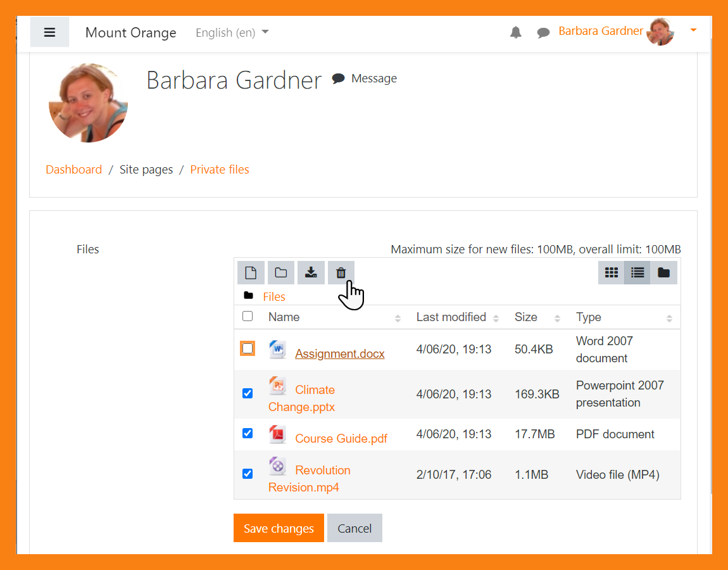This screenshot has height=570, width=728.
Task: Click the Word 2007 document type cell
Action: 605,350
